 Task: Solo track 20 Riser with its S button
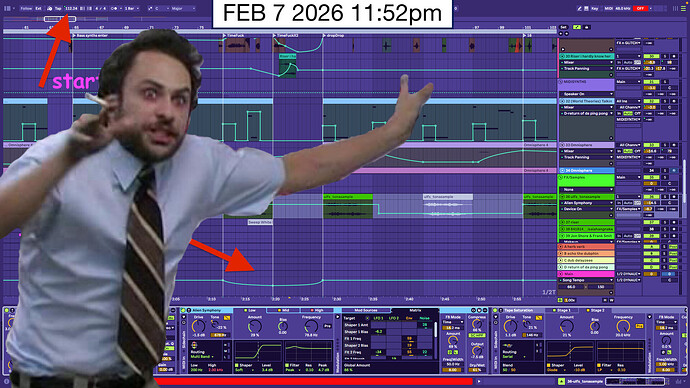665,56
